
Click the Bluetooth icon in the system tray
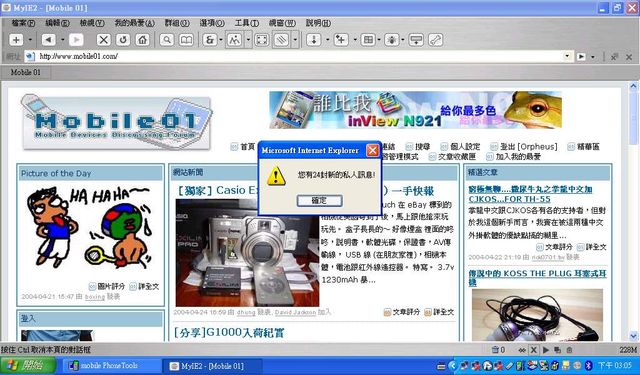pos(589,365)
